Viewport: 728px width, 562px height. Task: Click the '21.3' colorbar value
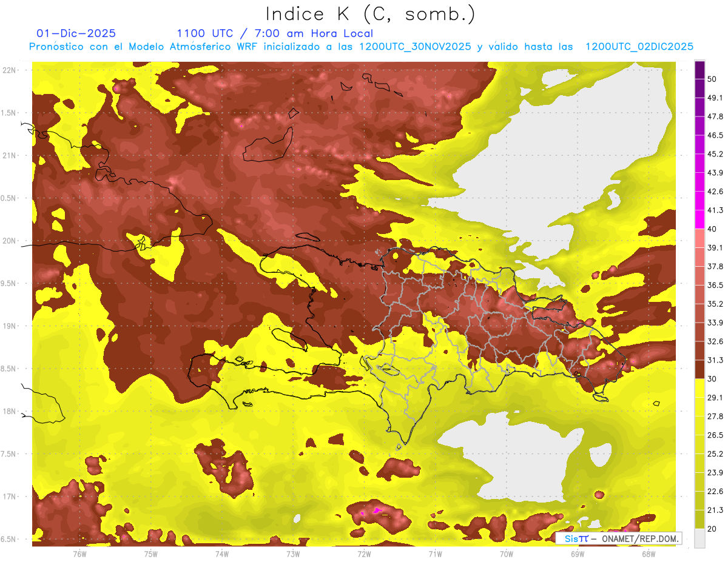(x=716, y=510)
